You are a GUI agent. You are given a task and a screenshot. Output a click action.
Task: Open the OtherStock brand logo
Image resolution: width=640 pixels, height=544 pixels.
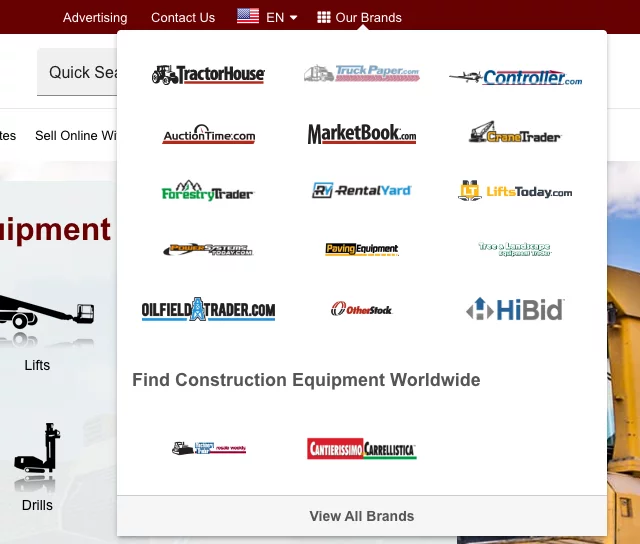click(362, 309)
